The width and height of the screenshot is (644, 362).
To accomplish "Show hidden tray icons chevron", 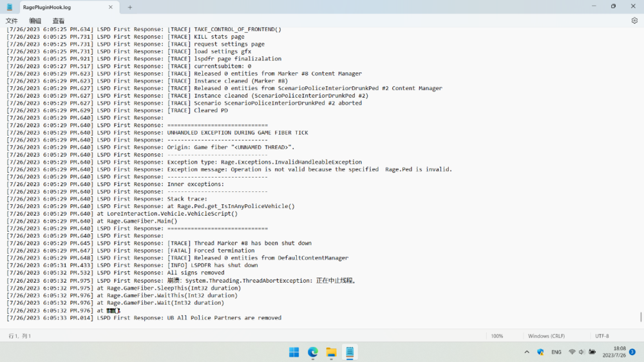I will (x=527, y=352).
